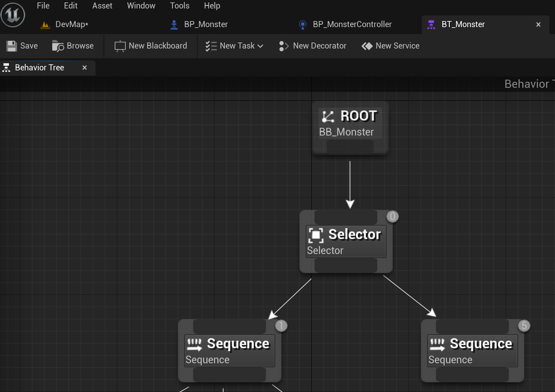Image resolution: width=555 pixels, height=392 pixels.
Task: Open the Help menu
Action: pos(212,6)
